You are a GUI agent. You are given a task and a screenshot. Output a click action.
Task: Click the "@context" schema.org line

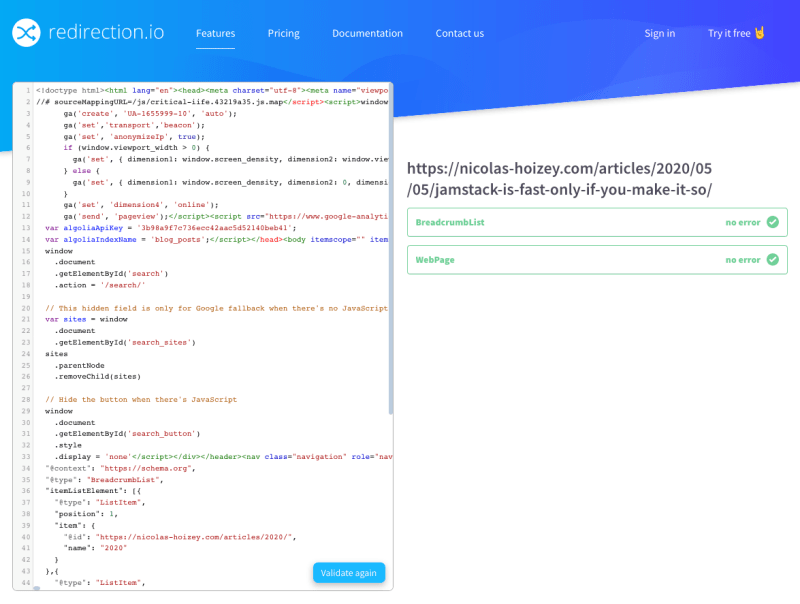120,468
